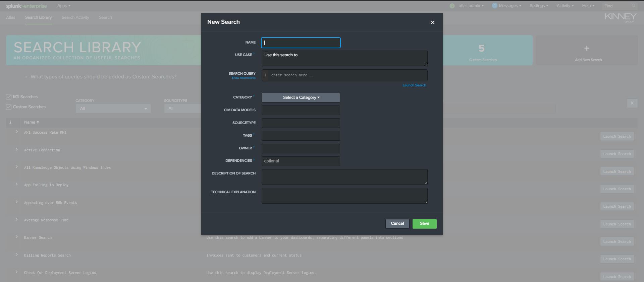The width and height of the screenshot is (644, 282).
Task: Expand Active Connection row
Action: click(x=16, y=149)
